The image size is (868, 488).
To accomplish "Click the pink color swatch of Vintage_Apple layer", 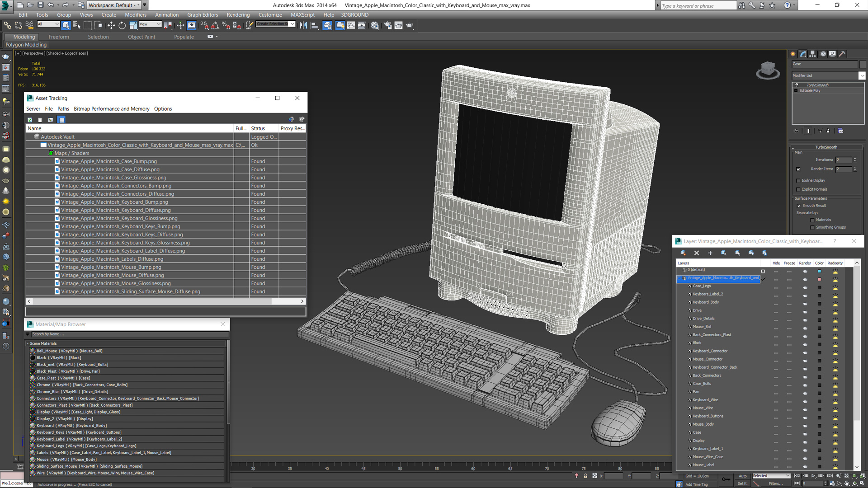I will 819,279.
